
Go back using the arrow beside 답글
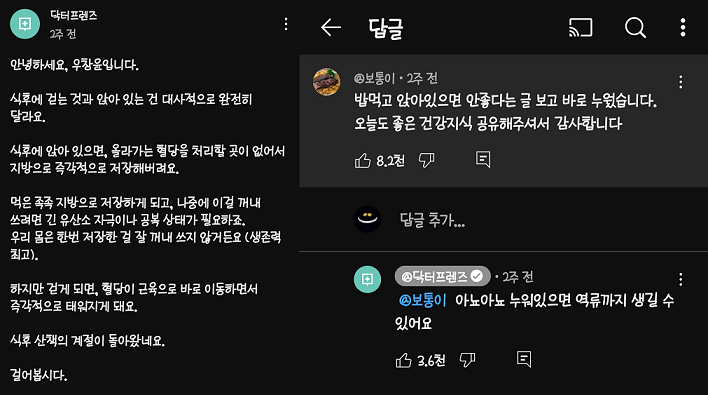click(331, 28)
